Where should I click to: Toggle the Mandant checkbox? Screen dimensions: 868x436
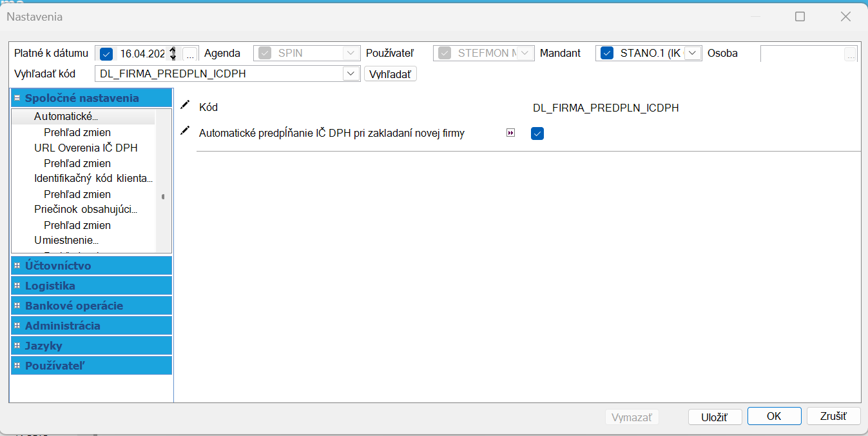[606, 53]
